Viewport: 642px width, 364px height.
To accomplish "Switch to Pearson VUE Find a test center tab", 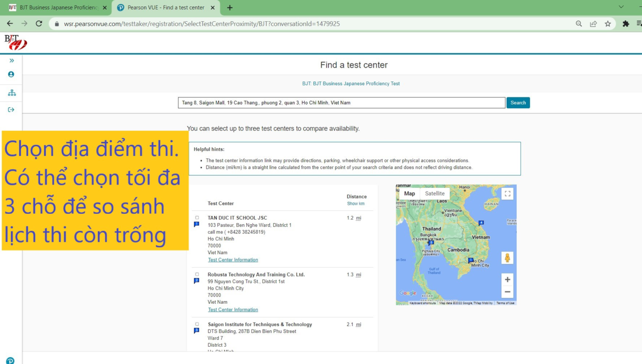I will click(x=166, y=8).
